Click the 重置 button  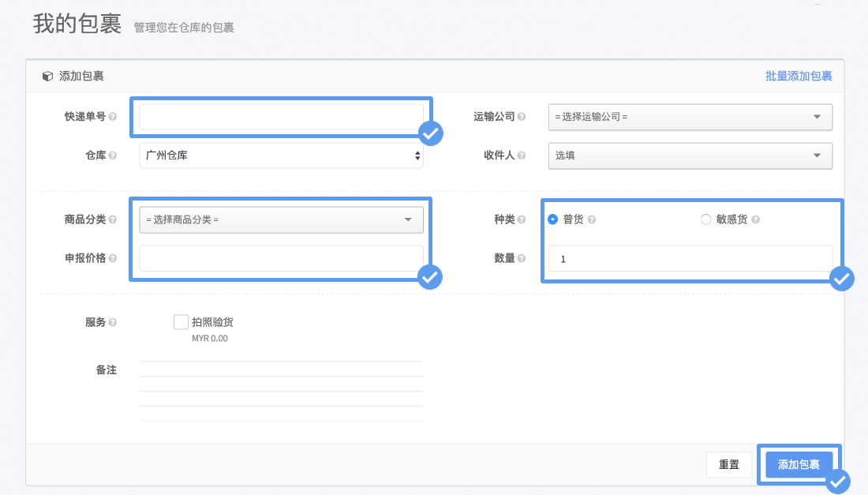729,465
